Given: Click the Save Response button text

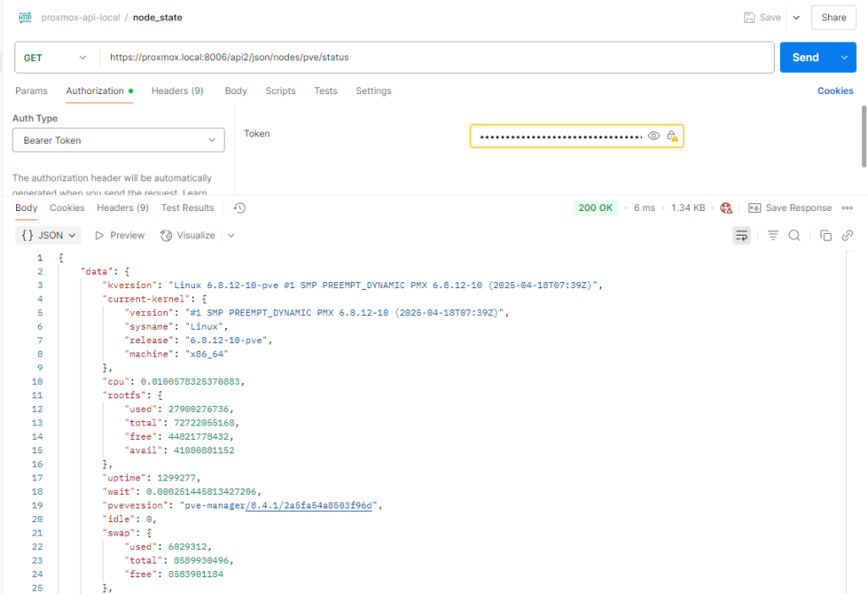Looking at the screenshot, I should 798,208.
